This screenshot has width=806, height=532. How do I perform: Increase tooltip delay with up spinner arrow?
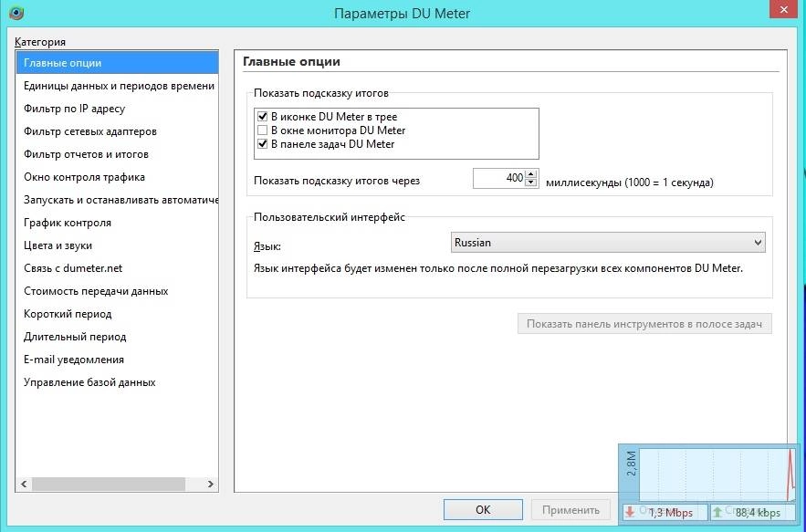pos(531,174)
